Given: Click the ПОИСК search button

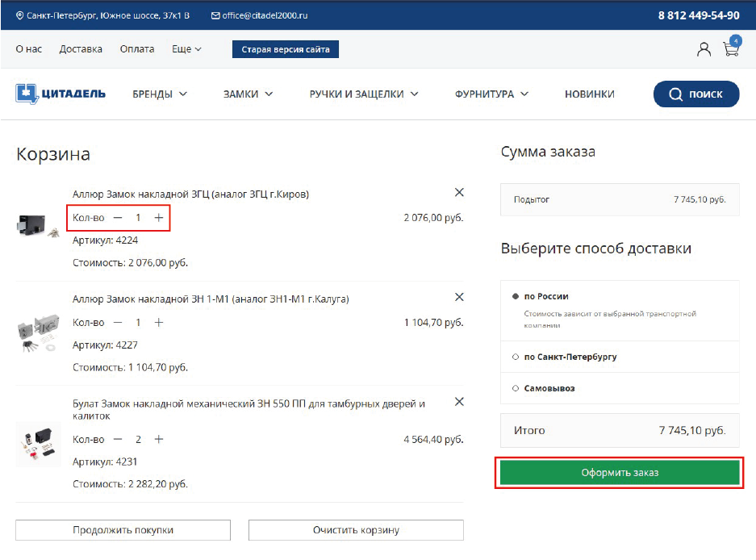Looking at the screenshot, I should 695,94.
